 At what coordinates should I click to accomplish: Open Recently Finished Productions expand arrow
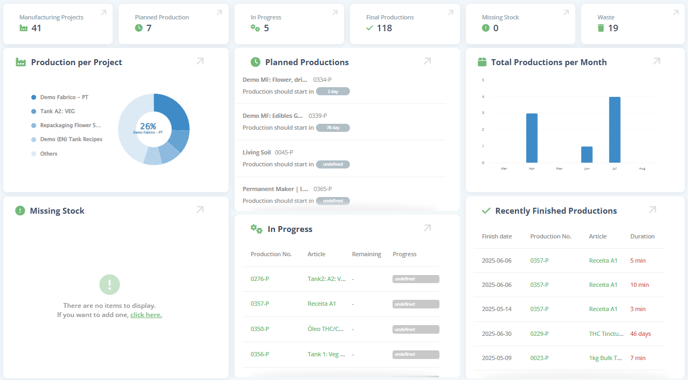[652, 210]
